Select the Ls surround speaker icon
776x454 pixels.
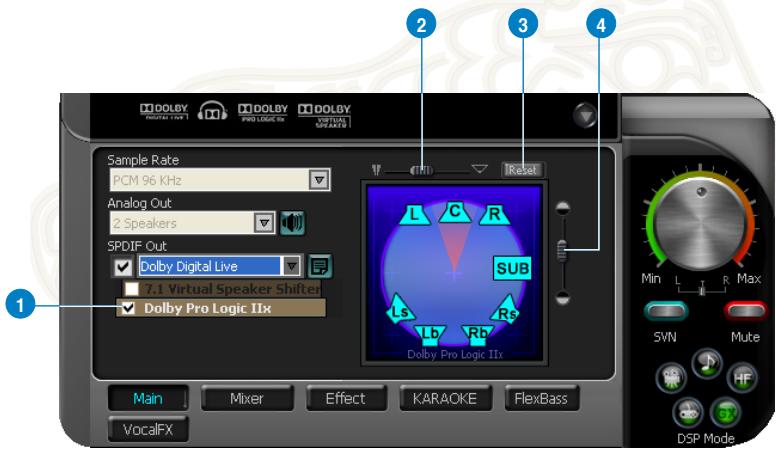coord(399,309)
